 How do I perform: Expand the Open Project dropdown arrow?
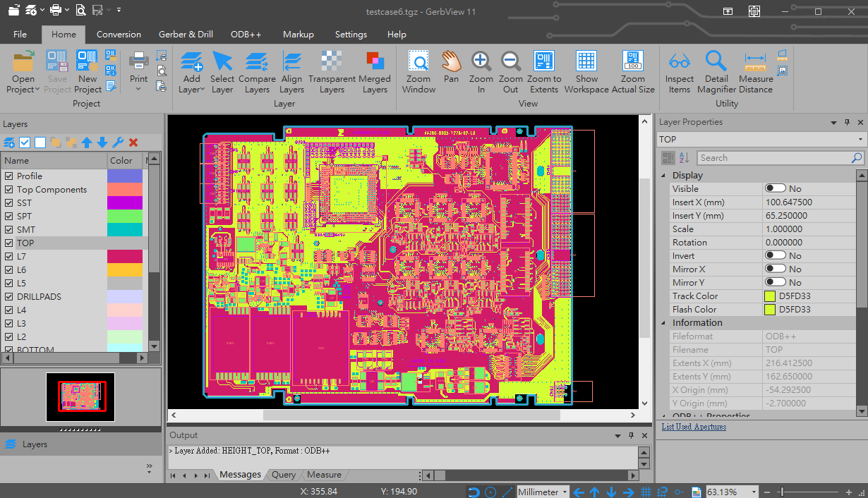coord(37,90)
